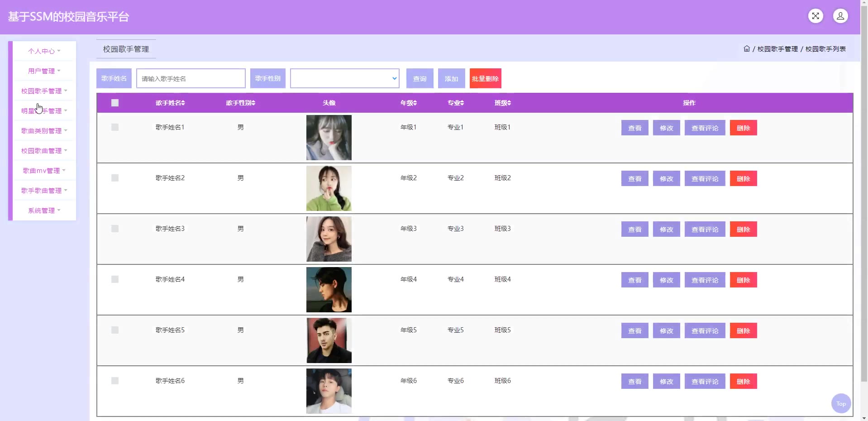Image resolution: width=868 pixels, height=421 pixels.
Task: Check the checkbox for 歌手姓名6 row
Action: [115, 381]
